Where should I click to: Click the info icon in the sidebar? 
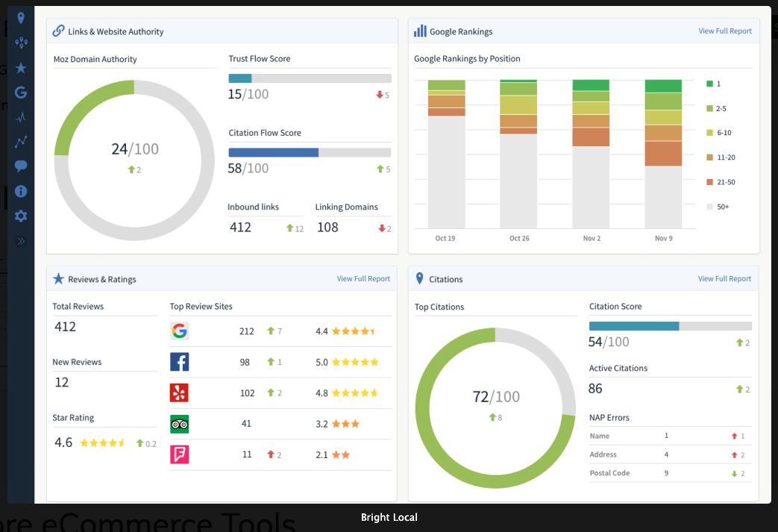tap(21, 191)
